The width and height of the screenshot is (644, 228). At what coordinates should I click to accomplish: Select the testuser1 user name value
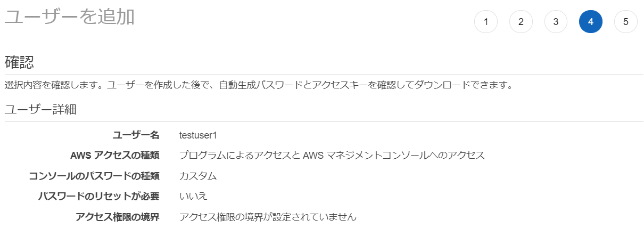tap(198, 135)
